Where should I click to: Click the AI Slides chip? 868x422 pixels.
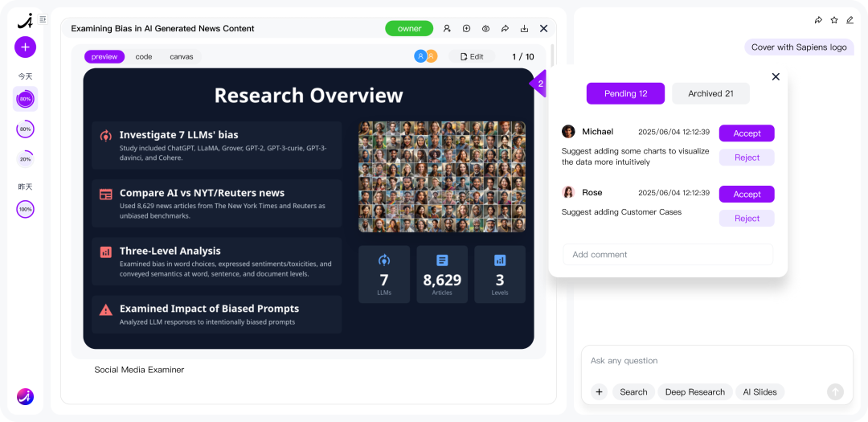coord(759,392)
